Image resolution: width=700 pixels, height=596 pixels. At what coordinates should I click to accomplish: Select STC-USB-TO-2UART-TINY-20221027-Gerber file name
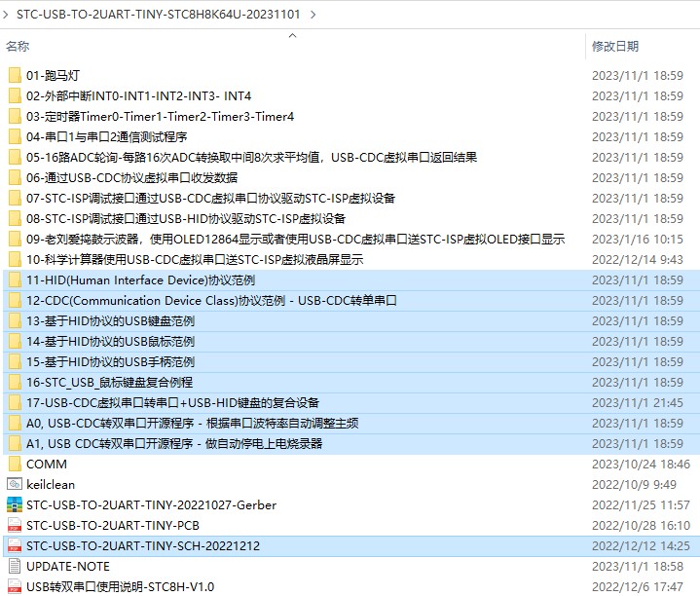tap(151, 504)
